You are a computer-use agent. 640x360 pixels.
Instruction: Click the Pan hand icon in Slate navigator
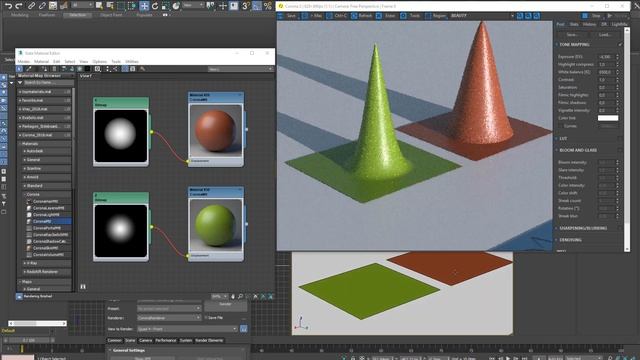coord(233,296)
